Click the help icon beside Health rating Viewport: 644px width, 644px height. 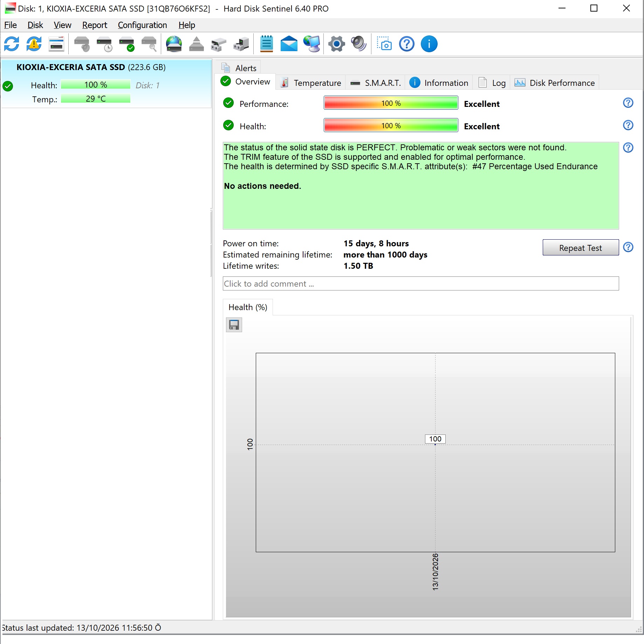(628, 125)
